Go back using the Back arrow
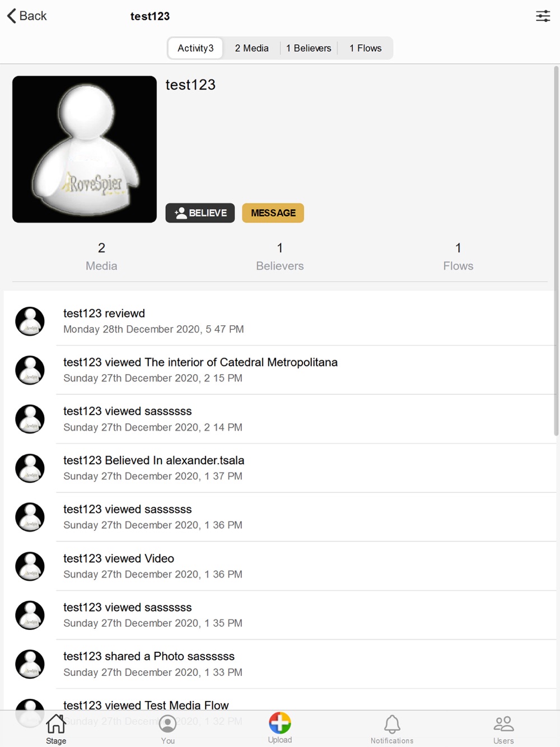 (27, 16)
